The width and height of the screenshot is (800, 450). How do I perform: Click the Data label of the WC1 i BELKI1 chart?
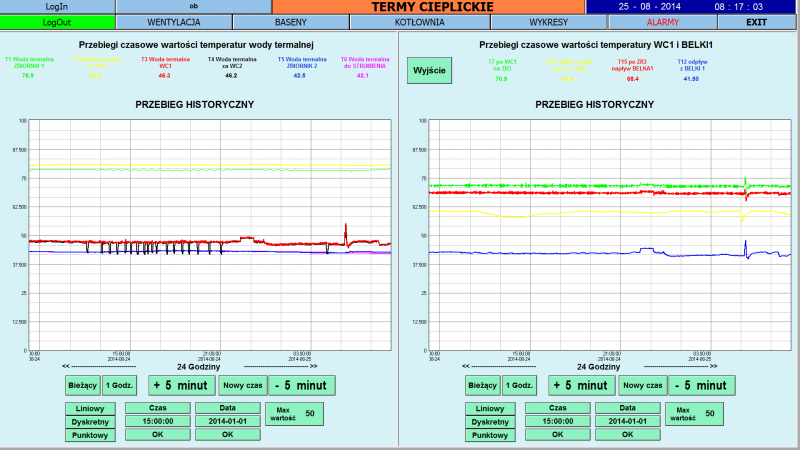pyautogui.click(x=628, y=408)
